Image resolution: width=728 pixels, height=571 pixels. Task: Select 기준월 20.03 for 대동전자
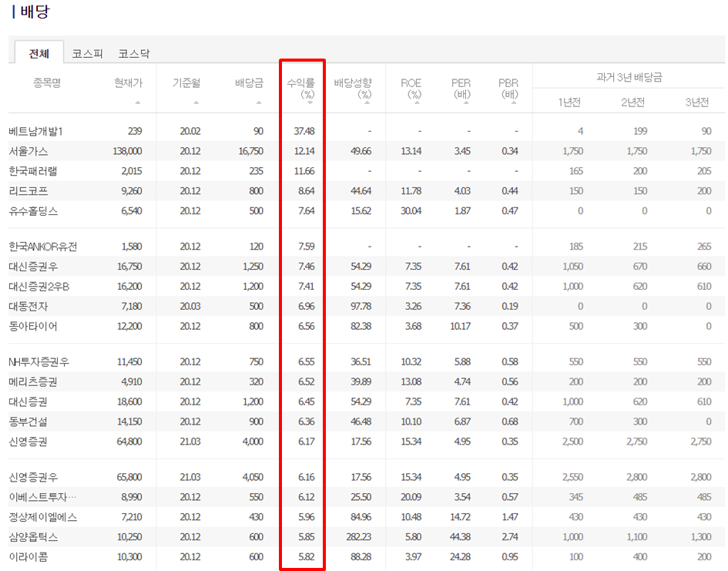point(190,307)
